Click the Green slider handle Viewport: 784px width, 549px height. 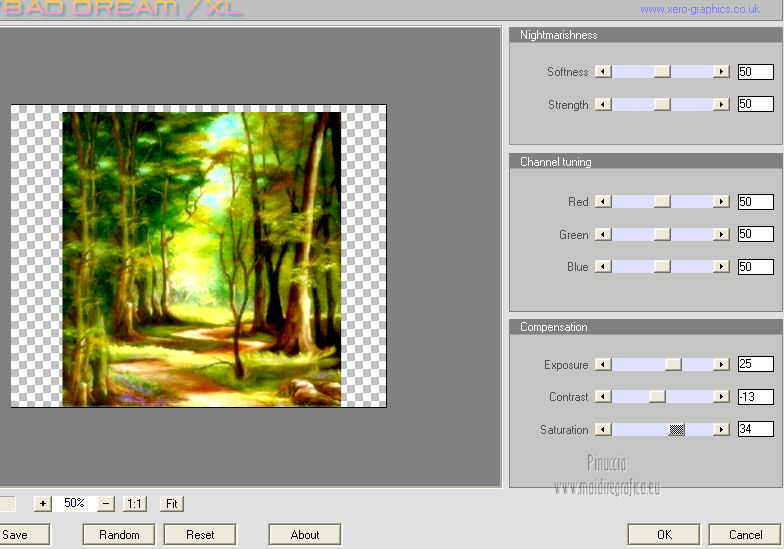662,234
